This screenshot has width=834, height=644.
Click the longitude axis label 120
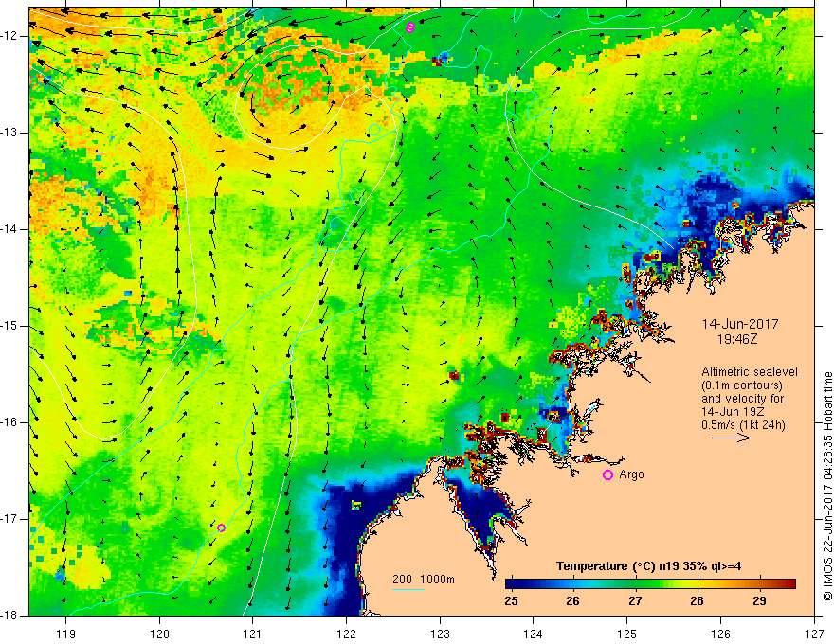(x=159, y=634)
